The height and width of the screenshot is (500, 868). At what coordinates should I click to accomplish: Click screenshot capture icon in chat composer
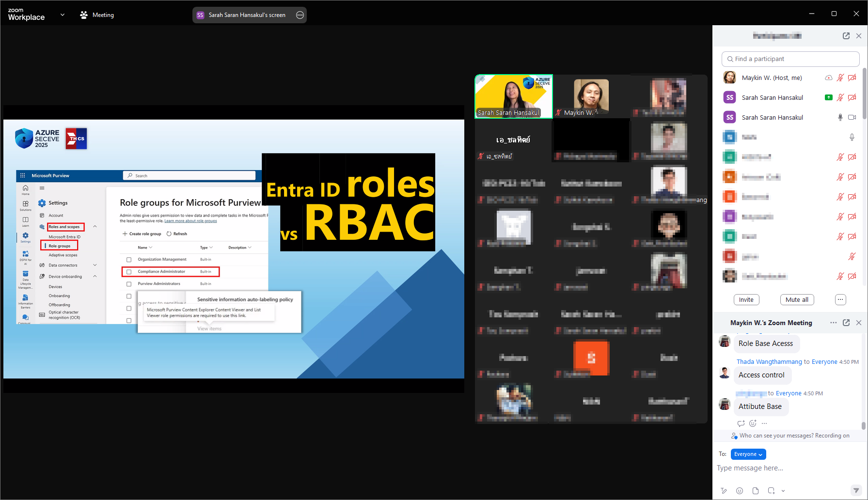coord(771,491)
